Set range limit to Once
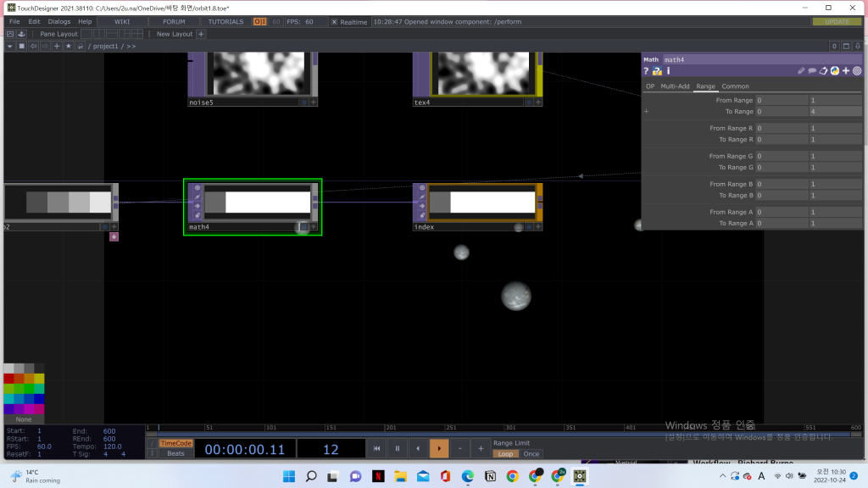The width and height of the screenshot is (868, 488). (x=531, y=454)
